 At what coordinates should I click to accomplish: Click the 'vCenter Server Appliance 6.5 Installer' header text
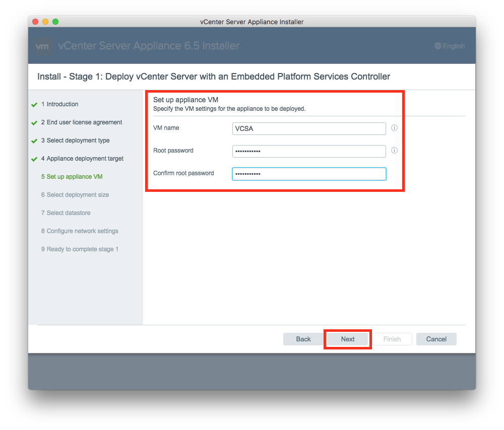(149, 46)
